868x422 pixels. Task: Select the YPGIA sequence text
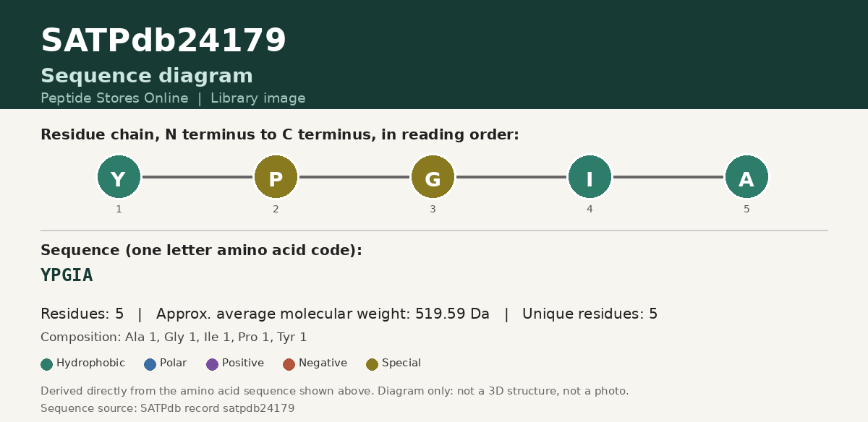(x=67, y=275)
